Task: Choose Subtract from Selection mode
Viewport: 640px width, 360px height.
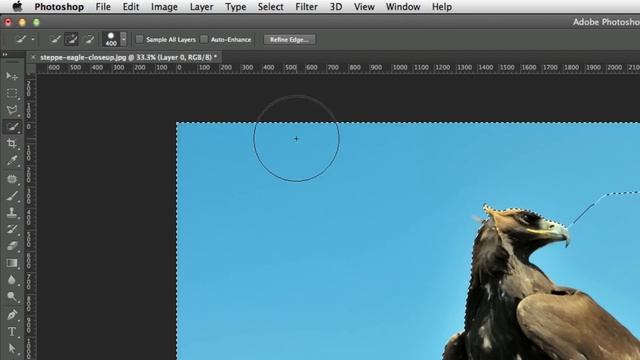Action: pos(89,40)
